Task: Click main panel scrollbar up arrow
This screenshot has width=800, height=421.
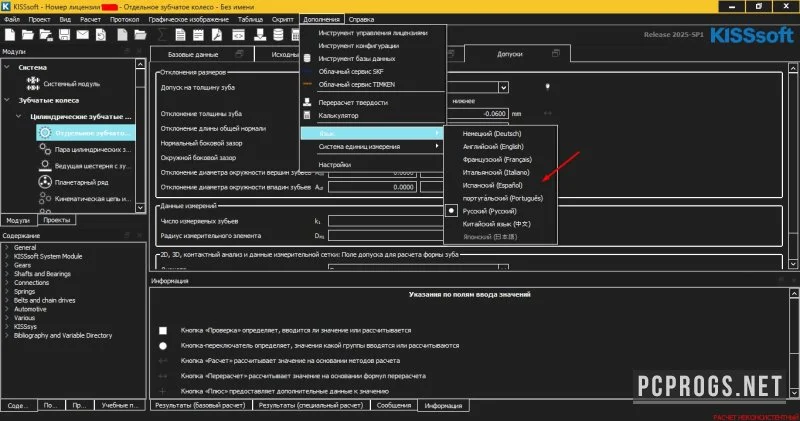Action: click(x=793, y=68)
